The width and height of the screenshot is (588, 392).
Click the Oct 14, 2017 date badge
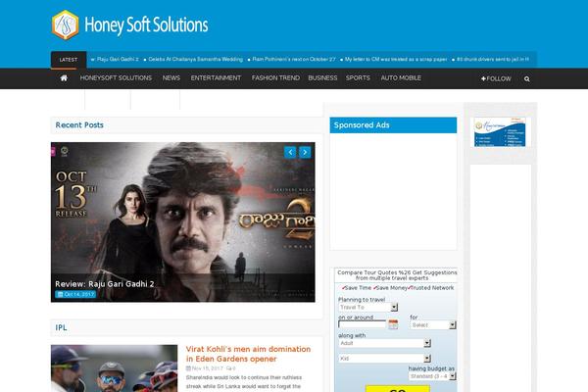coord(75,294)
